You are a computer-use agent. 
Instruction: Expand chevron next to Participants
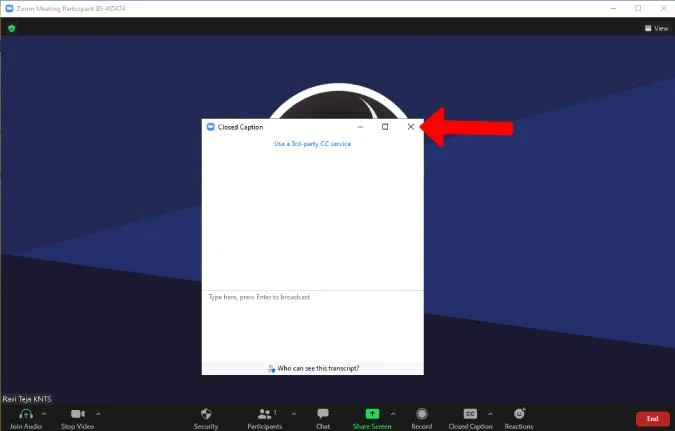tap(294, 414)
